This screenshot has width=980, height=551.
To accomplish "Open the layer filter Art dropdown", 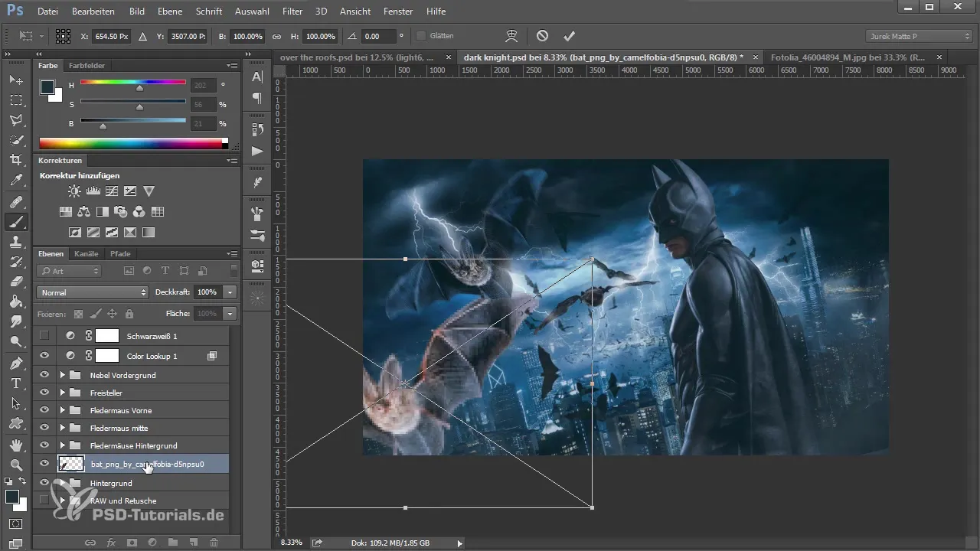I will [x=69, y=271].
